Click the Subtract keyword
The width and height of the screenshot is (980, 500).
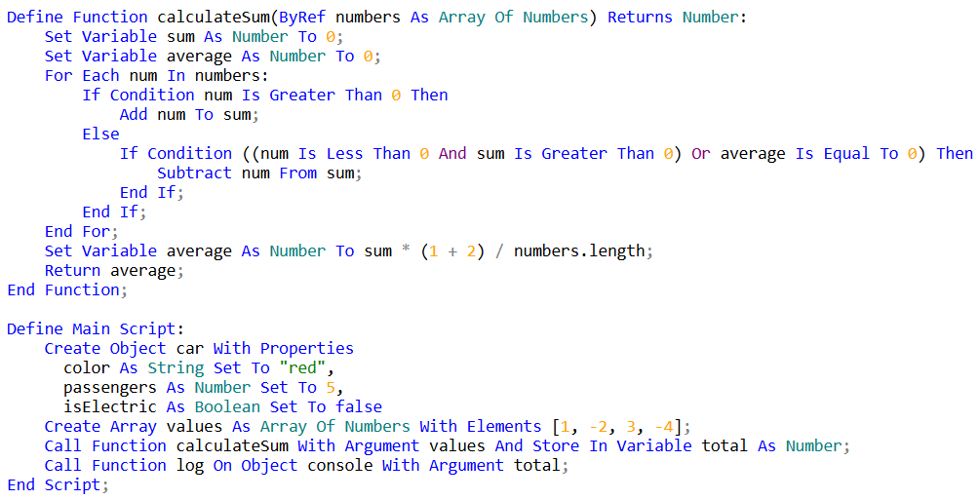pyautogui.click(x=194, y=173)
